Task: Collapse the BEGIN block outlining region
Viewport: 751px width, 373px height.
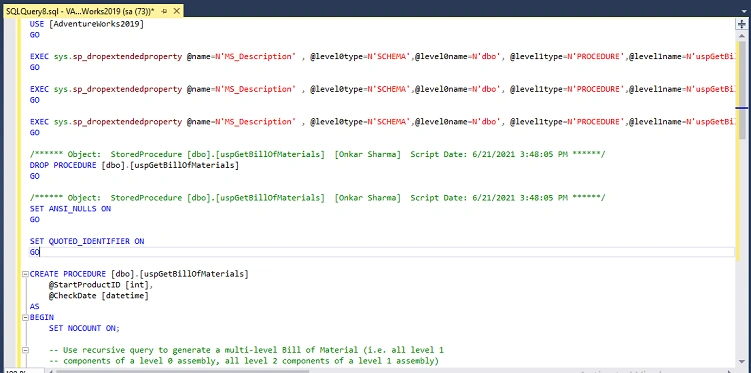Action: click(x=25, y=317)
